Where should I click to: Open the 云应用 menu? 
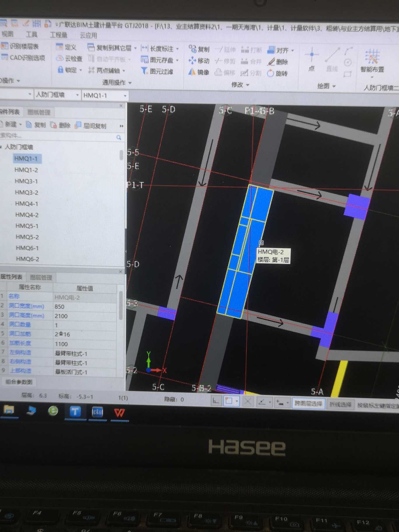[88, 36]
